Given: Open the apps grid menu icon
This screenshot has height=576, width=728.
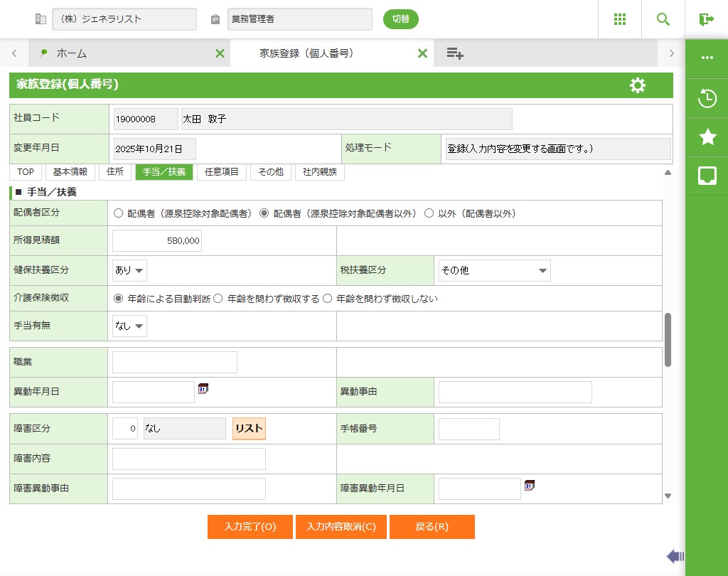Looking at the screenshot, I should tap(620, 19).
